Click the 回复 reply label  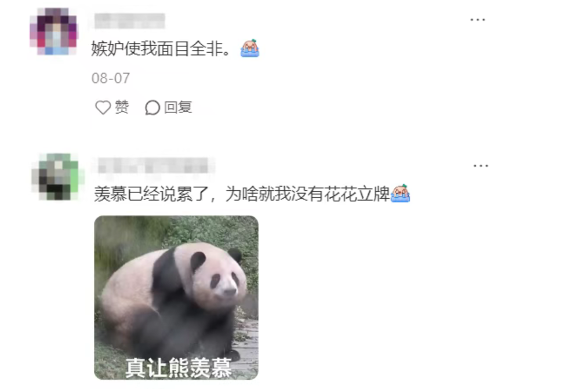click(178, 107)
